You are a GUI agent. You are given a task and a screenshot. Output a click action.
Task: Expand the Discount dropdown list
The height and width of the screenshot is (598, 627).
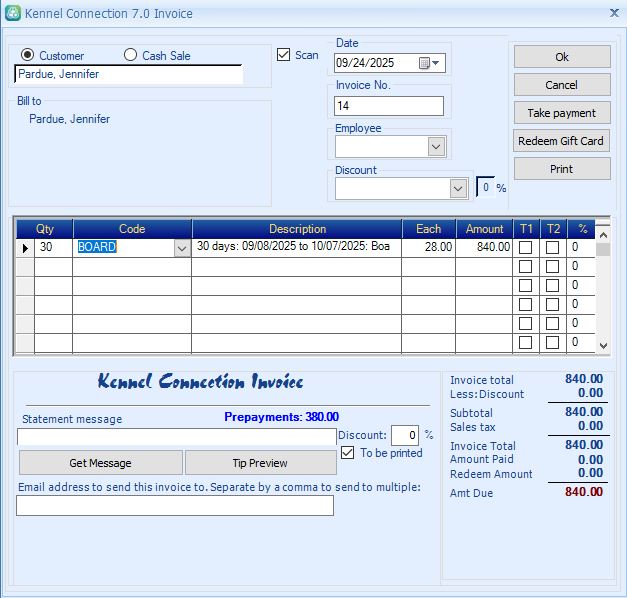(x=458, y=189)
